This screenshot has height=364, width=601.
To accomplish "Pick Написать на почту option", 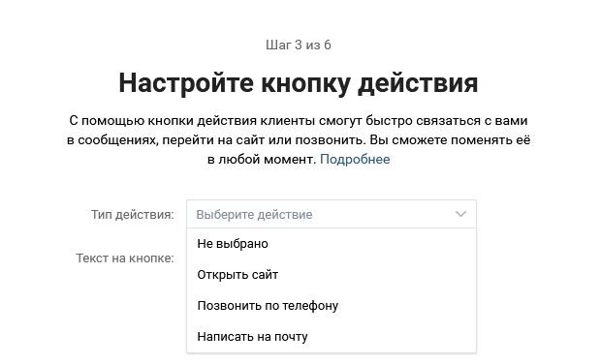I will click(x=332, y=337).
